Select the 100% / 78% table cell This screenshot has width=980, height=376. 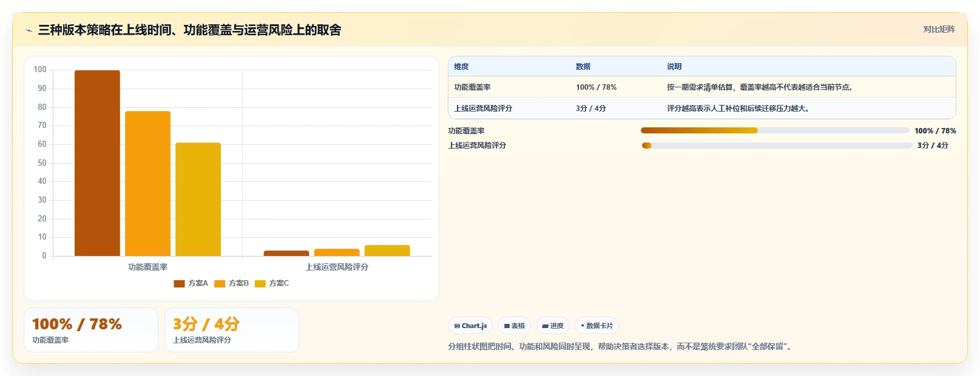tap(596, 87)
